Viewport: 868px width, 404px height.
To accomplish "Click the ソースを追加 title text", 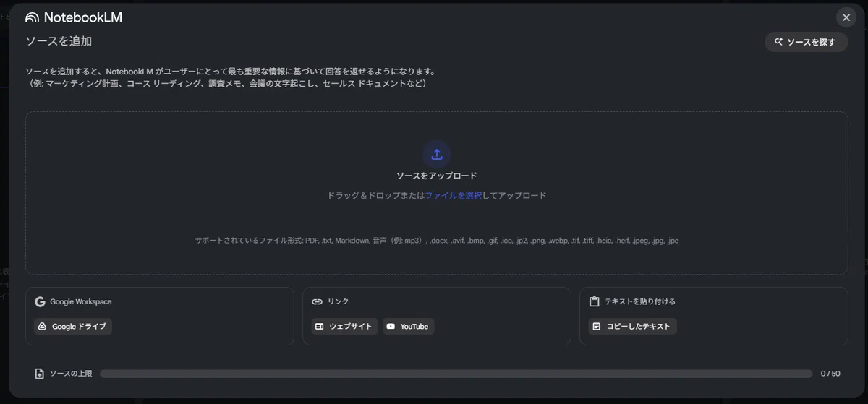I will tap(59, 41).
